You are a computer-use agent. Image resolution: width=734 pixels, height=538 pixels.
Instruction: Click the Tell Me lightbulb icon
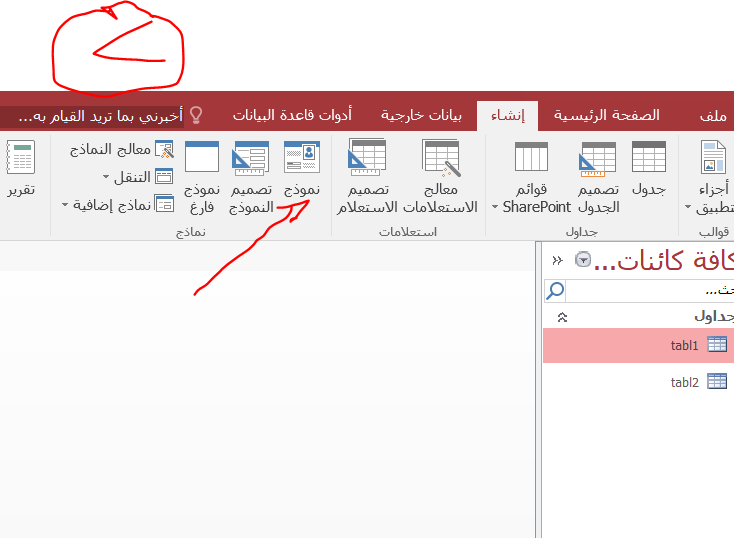point(196,115)
